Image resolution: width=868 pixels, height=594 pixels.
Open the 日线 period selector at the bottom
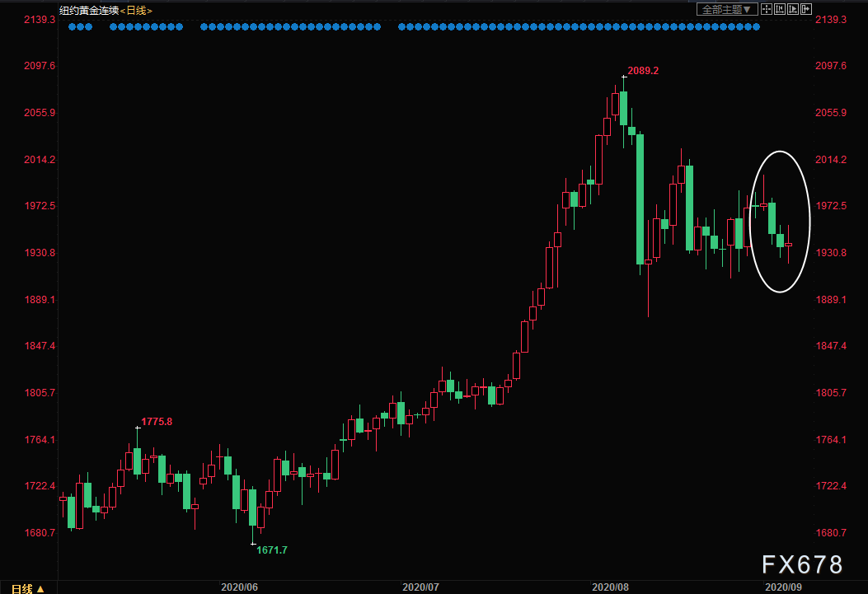tap(28, 588)
